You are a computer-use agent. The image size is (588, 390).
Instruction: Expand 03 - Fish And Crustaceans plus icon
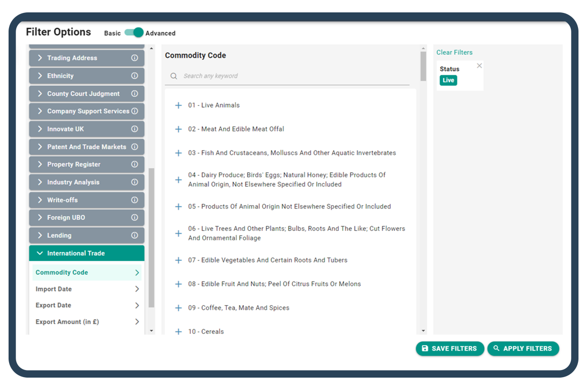[179, 153]
